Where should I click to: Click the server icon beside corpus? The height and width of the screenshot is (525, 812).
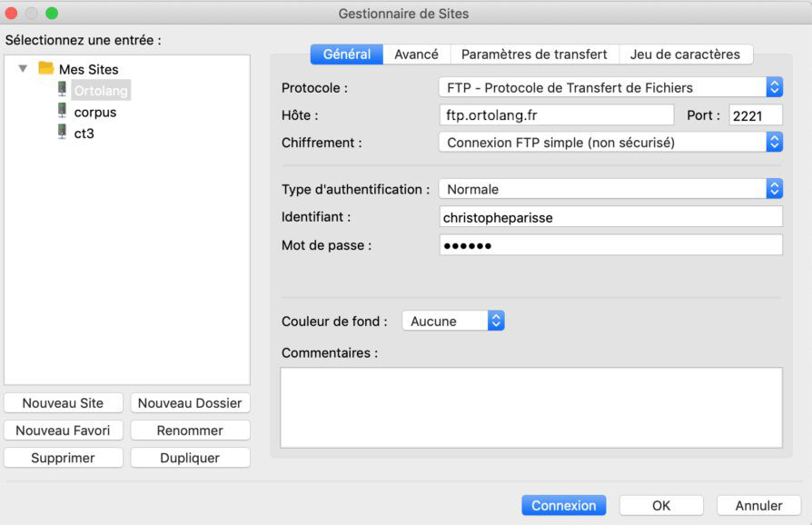click(62, 111)
